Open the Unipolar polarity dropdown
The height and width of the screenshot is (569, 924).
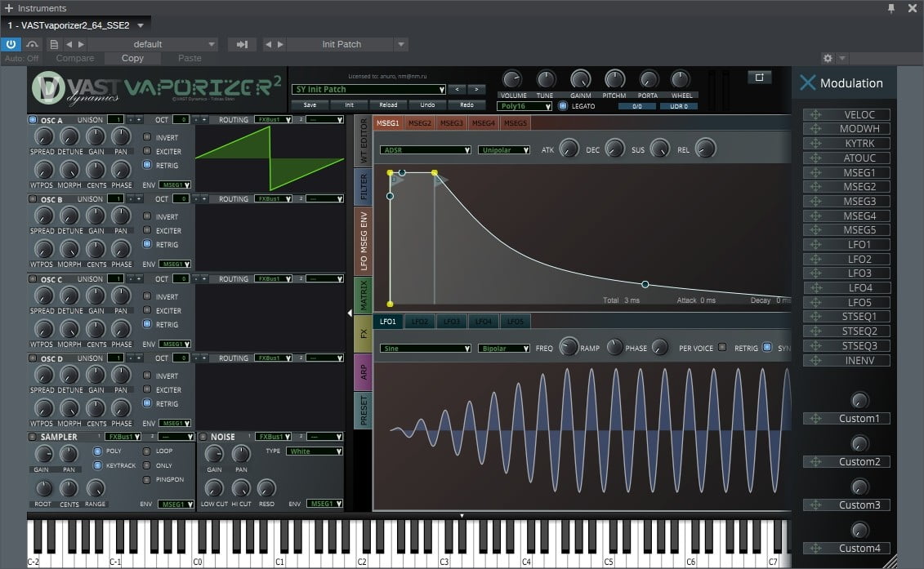pyautogui.click(x=504, y=150)
